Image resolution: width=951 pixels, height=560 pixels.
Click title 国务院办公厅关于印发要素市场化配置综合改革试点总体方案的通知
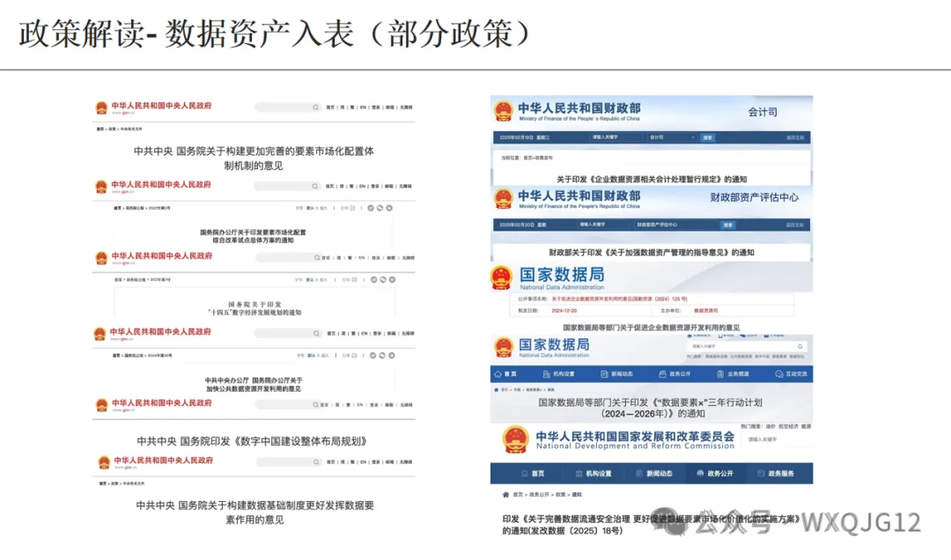point(254,236)
